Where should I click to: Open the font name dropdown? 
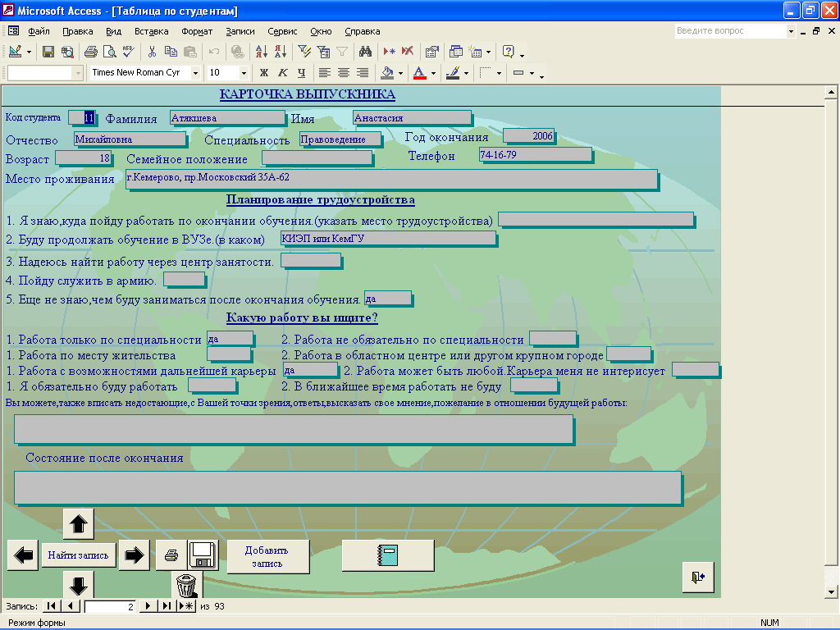pos(195,73)
